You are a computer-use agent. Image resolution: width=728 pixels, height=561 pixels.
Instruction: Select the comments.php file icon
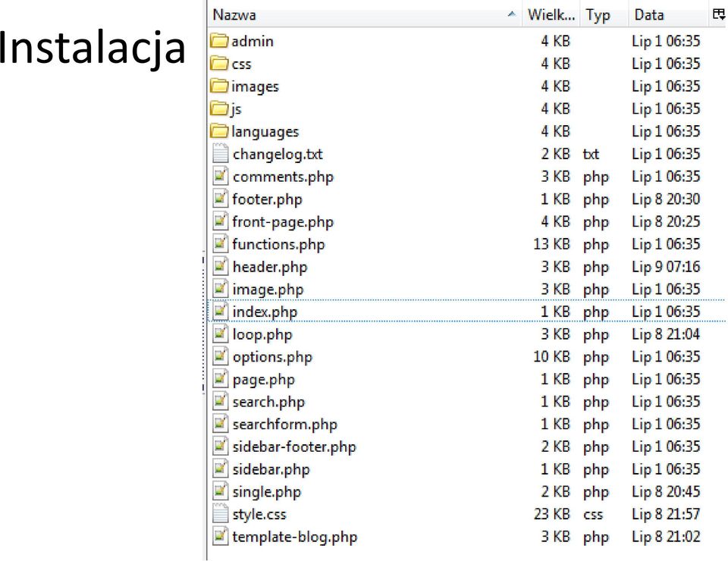coord(220,177)
